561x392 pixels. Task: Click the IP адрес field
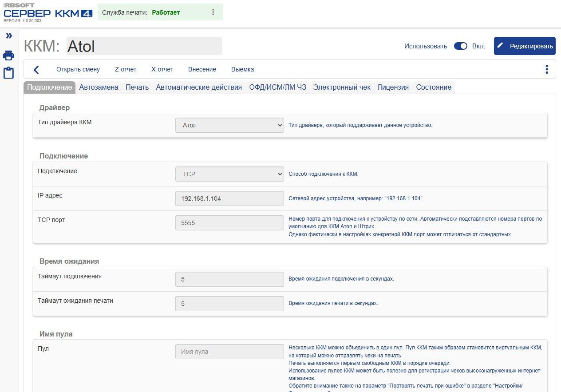[230, 198]
